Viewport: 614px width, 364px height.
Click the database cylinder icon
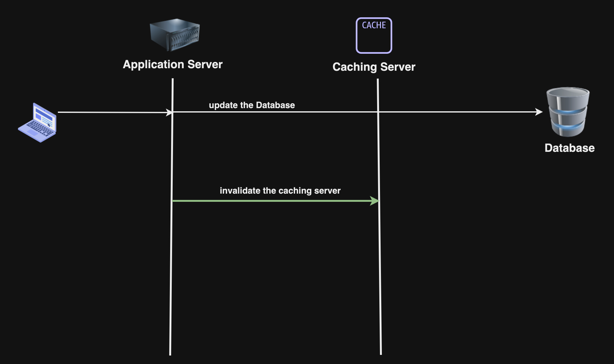568,112
